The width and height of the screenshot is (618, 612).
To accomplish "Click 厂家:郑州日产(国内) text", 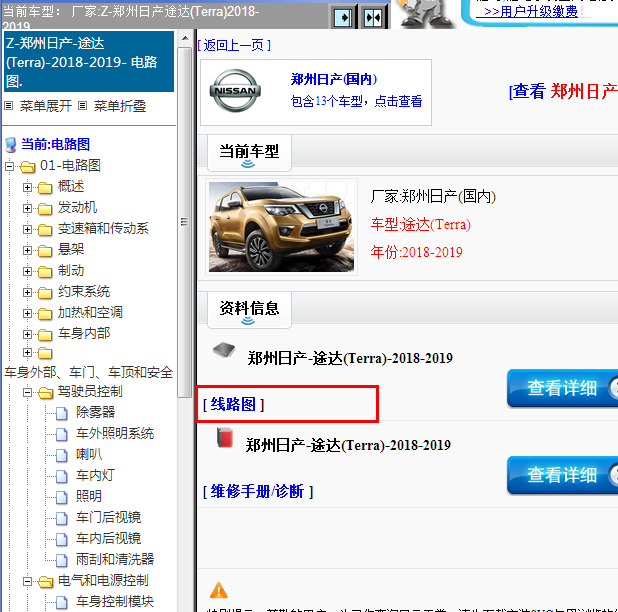I will 433,196.
